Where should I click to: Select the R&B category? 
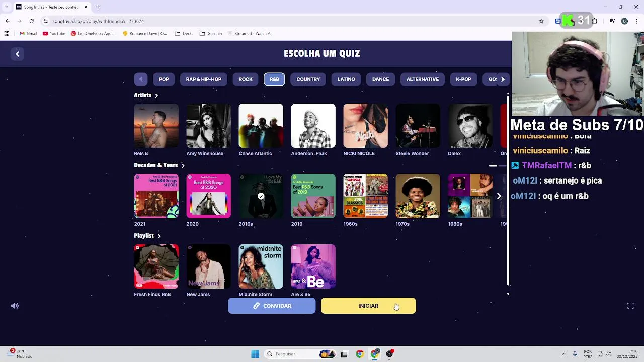click(274, 79)
